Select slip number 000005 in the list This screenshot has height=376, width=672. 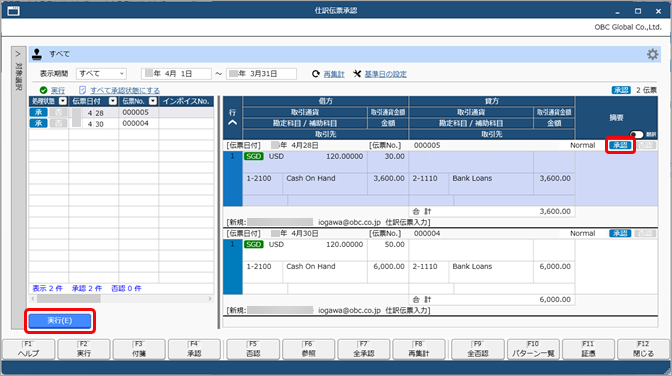[135, 112]
